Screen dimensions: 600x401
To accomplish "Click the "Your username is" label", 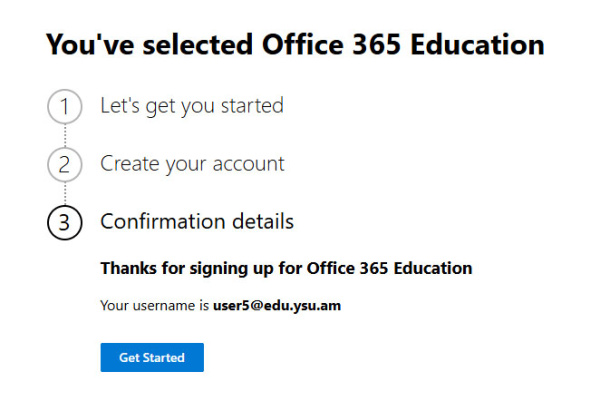I will 155,306.
